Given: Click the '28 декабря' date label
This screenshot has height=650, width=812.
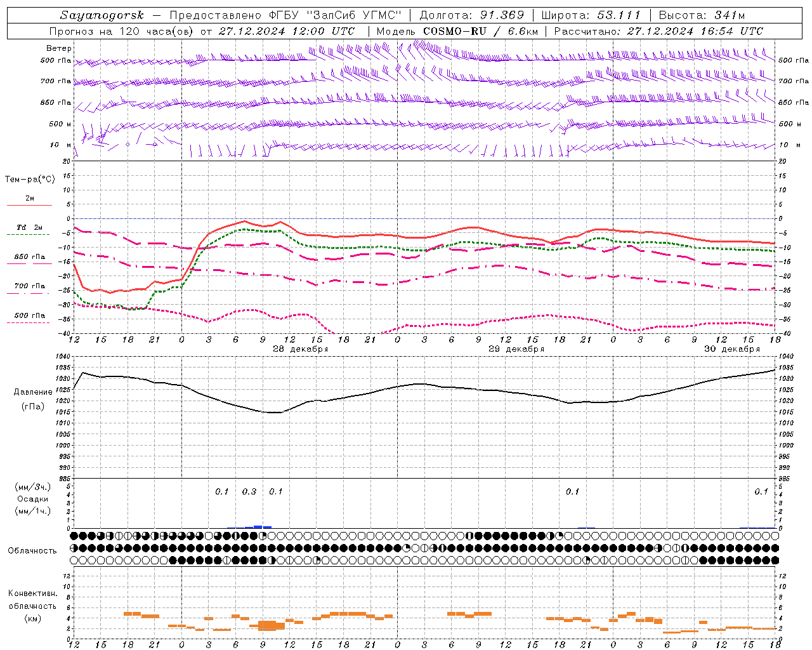Looking at the screenshot, I should pos(300,349).
